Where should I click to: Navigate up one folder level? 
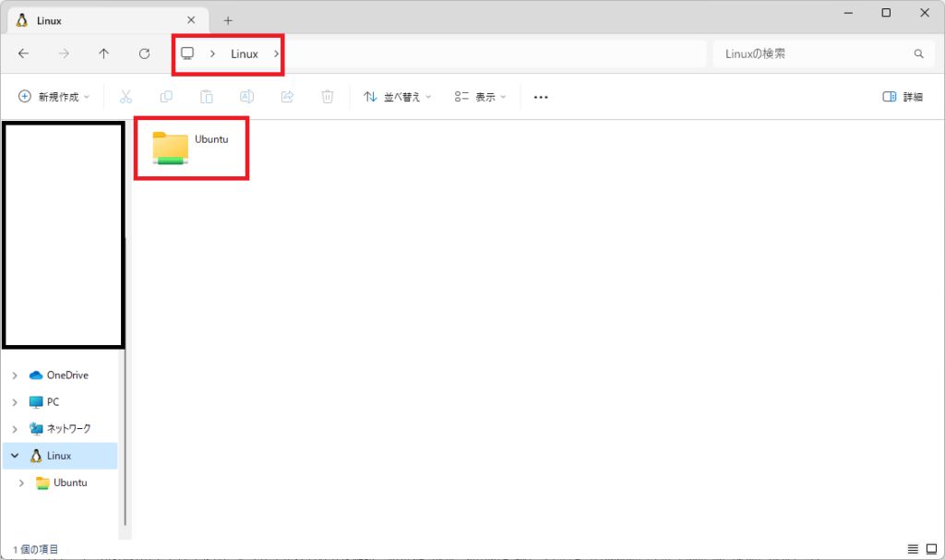[103, 54]
